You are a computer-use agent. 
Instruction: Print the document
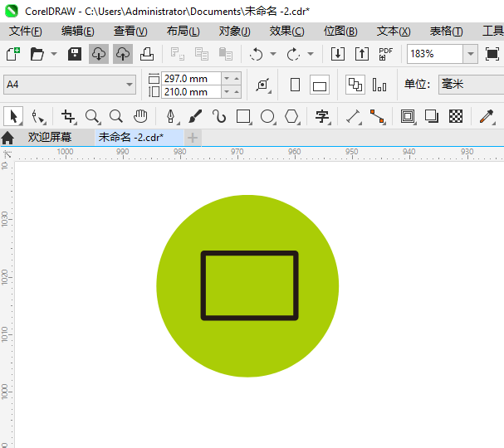click(x=147, y=54)
